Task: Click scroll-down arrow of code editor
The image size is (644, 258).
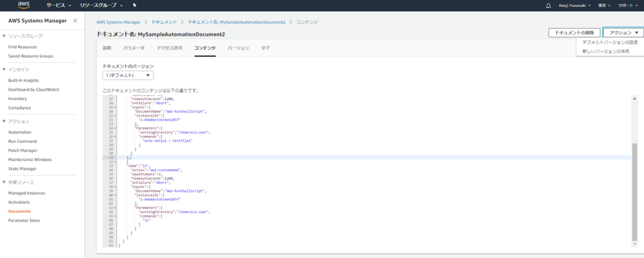Action: (635, 245)
